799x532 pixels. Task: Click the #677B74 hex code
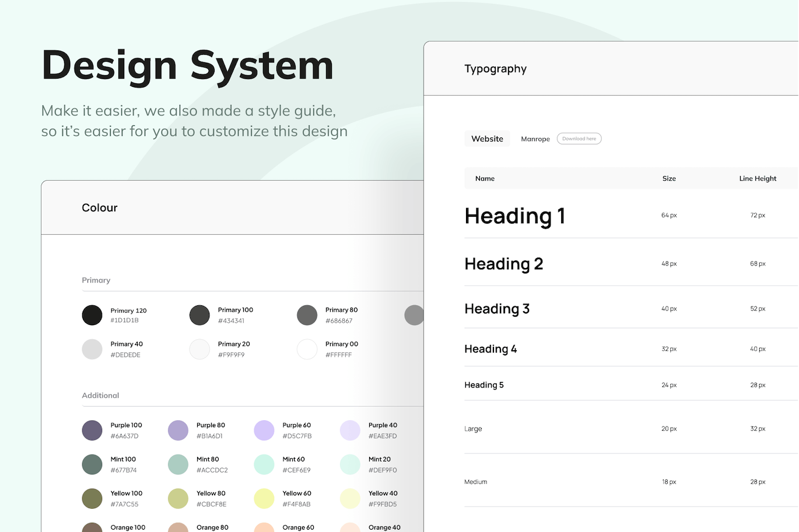124,470
